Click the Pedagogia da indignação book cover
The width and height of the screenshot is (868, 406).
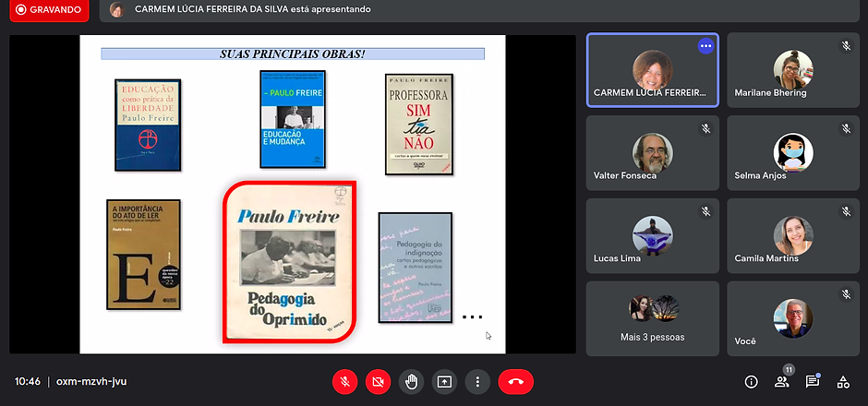[416, 268]
